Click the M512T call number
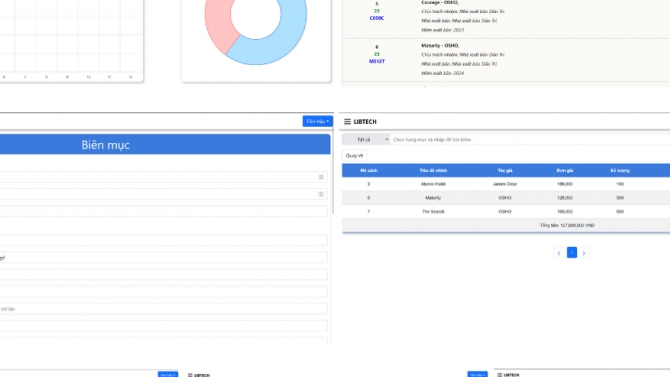The image size is (670, 377). [x=376, y=61]
